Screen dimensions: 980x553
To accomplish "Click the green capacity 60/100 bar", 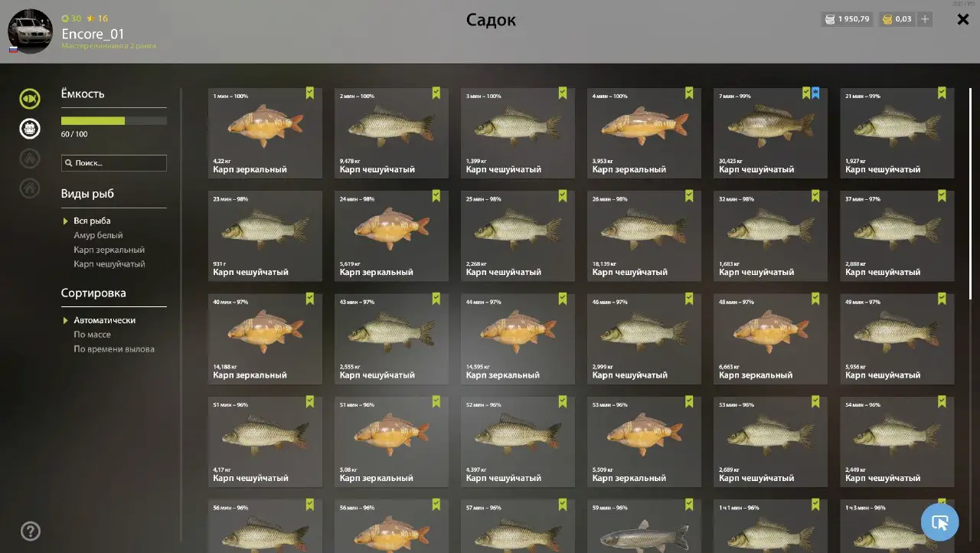I will coord(114,121).
